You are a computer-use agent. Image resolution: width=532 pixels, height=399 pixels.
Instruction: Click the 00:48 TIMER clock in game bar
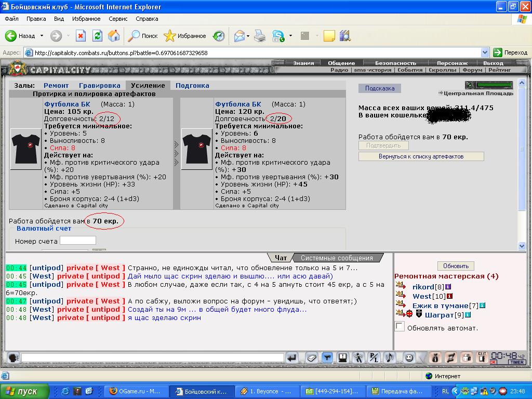(508, 358)
